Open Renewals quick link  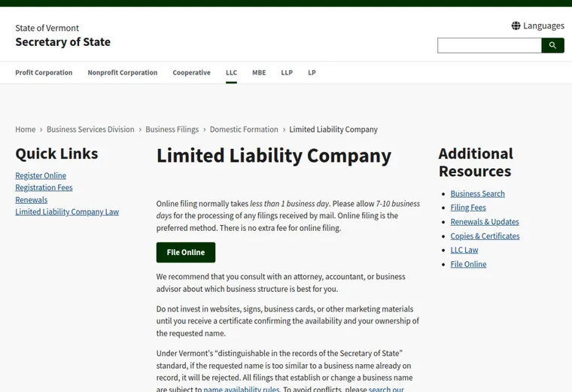[32, 200]
